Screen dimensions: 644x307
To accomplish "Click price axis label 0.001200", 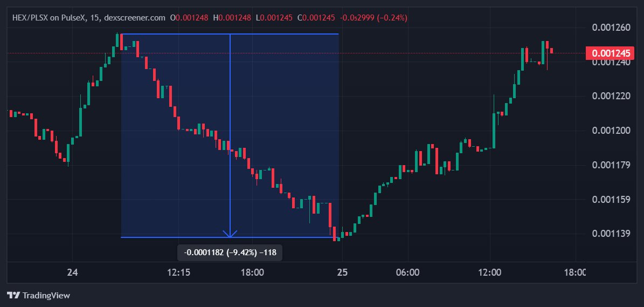I will (611, 131).
